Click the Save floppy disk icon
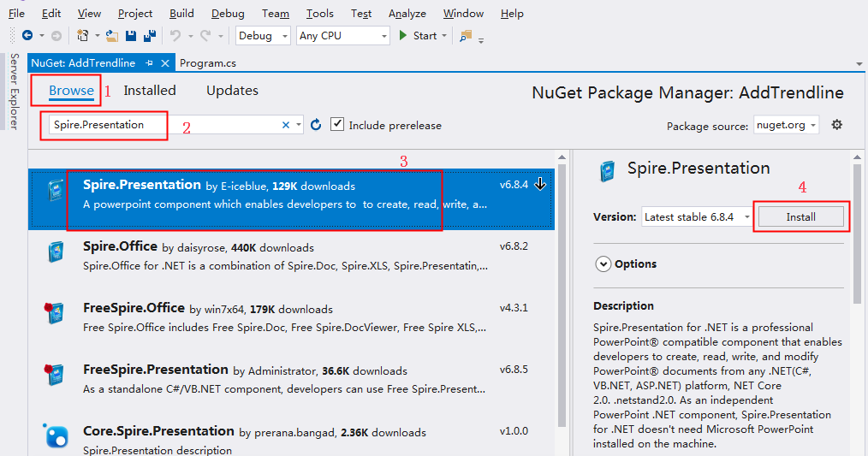868x456 pixels. coord(131,36)
